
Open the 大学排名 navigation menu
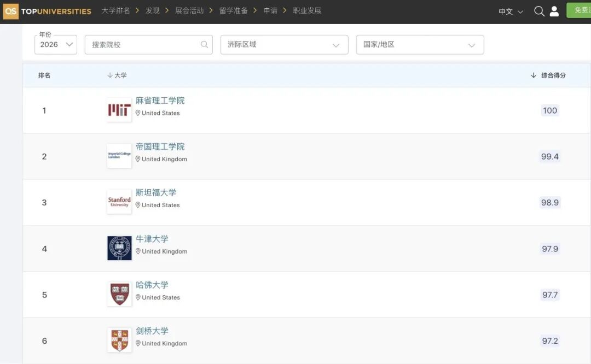click(x=115, y=10)
